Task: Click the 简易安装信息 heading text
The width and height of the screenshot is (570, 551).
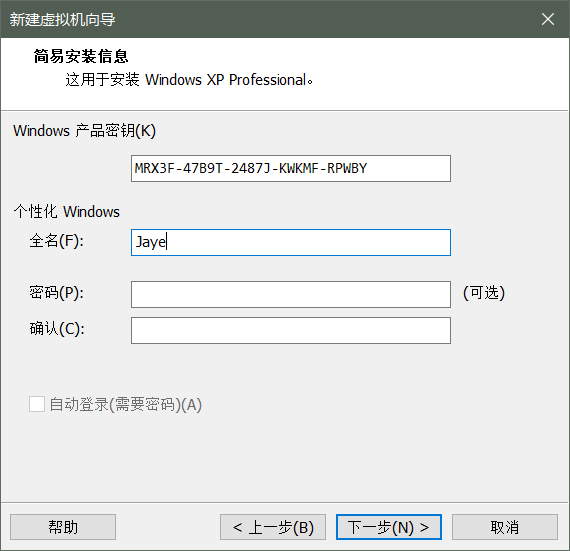Action: [x=81, y=56]
